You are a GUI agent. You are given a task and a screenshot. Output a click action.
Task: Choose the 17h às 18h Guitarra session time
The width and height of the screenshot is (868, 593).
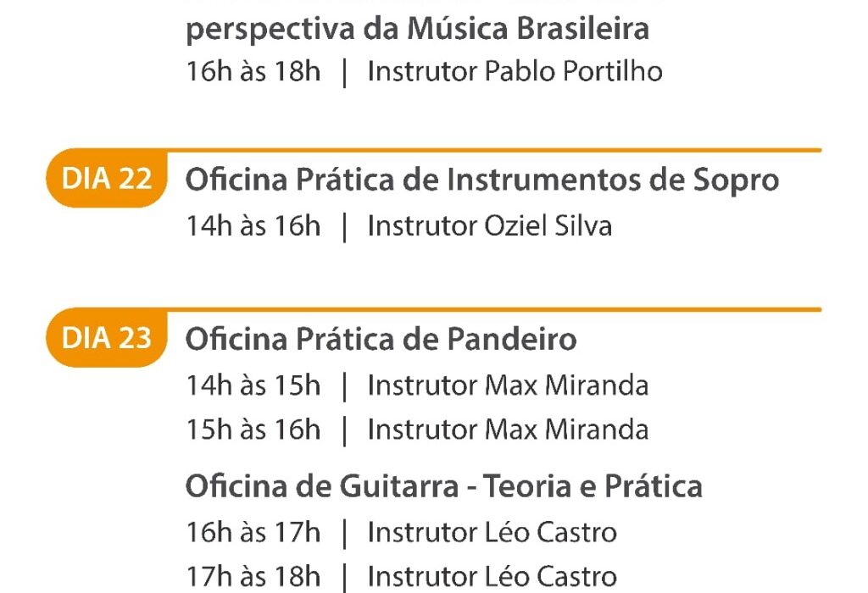[253, 577]
